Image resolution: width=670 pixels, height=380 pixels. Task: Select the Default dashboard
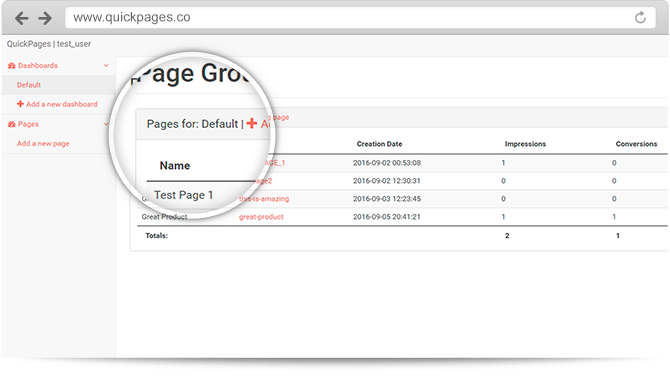click(x=29, y=85)
